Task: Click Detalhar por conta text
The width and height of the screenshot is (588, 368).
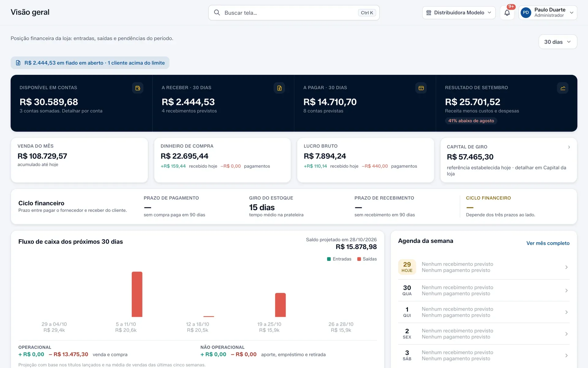Action: point(82,111)
